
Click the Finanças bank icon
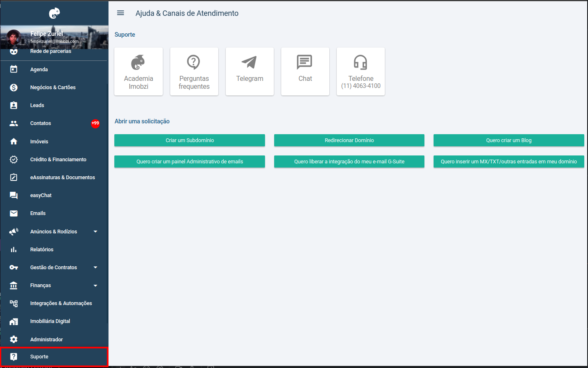point(14,285)
